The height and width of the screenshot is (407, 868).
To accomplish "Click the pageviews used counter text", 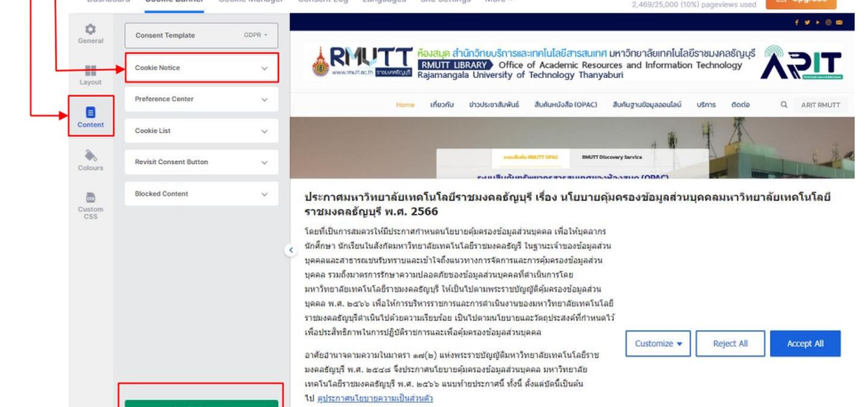I will (x=694, y=4).
